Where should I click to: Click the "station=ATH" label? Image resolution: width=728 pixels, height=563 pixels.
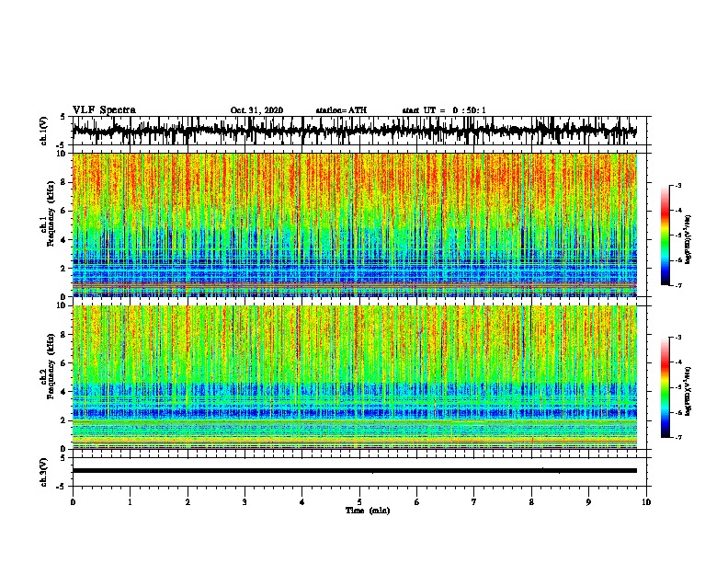click(341, 110)
